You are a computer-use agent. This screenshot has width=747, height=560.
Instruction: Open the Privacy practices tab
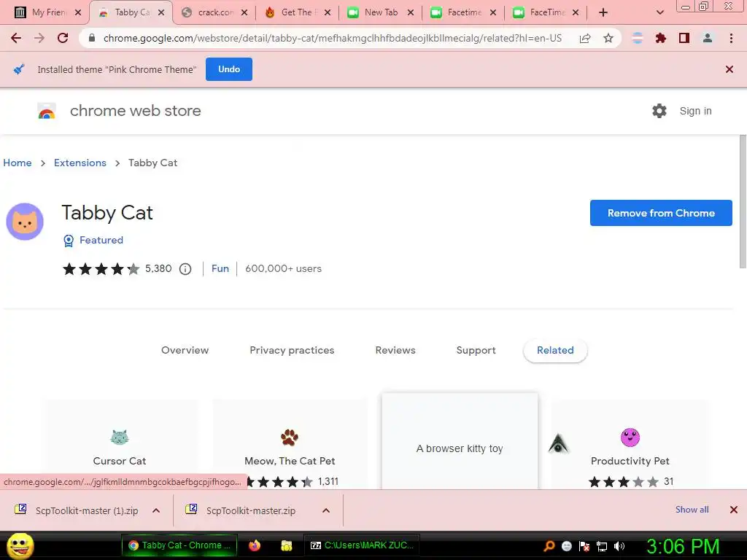point(292,351)
